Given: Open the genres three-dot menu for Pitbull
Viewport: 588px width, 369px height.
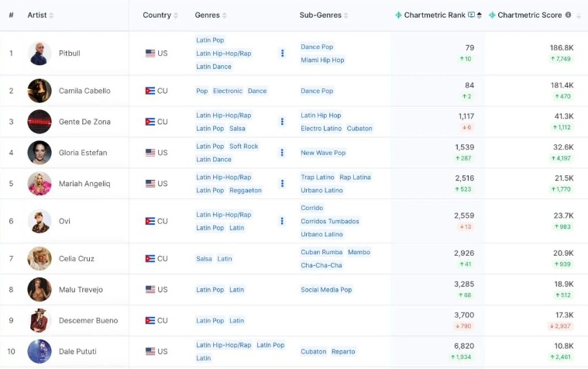Looking at the screenshot, I should point(283,53).
